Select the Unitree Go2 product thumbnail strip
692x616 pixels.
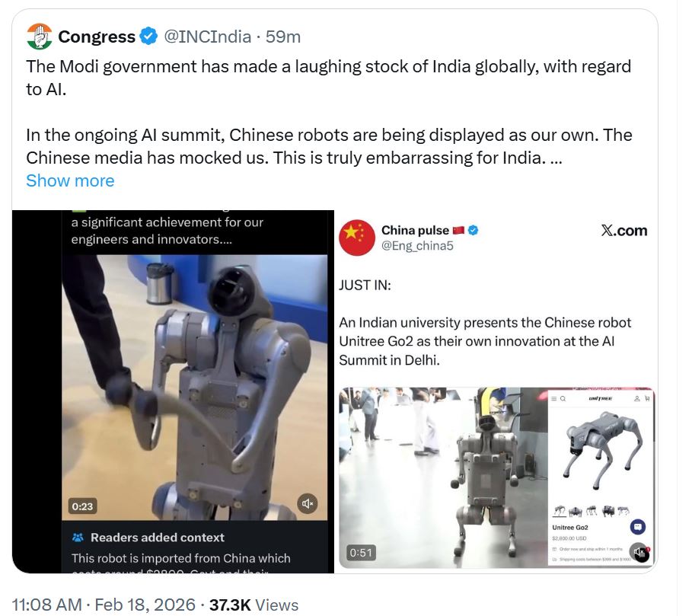coord(592,511)
